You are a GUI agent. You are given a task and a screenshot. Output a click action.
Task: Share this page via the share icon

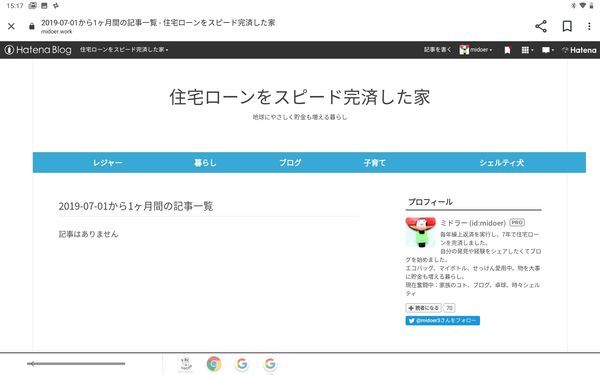point(541,26)
